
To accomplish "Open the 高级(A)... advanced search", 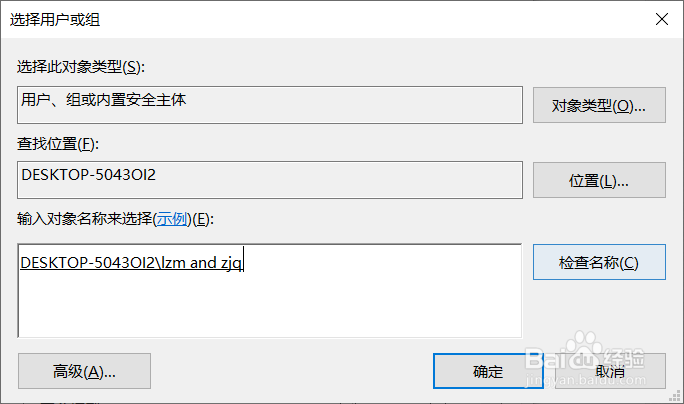I will pos(84,371).
